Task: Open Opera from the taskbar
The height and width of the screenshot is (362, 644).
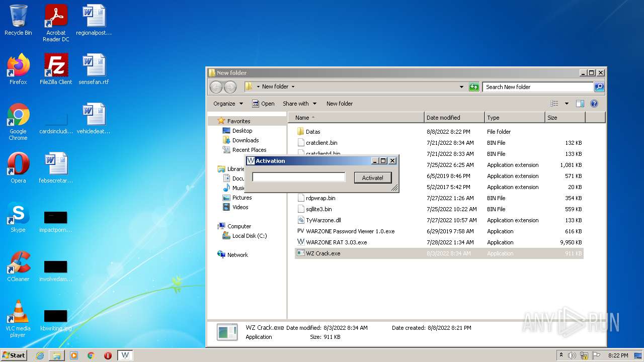Action: [108, 355]
